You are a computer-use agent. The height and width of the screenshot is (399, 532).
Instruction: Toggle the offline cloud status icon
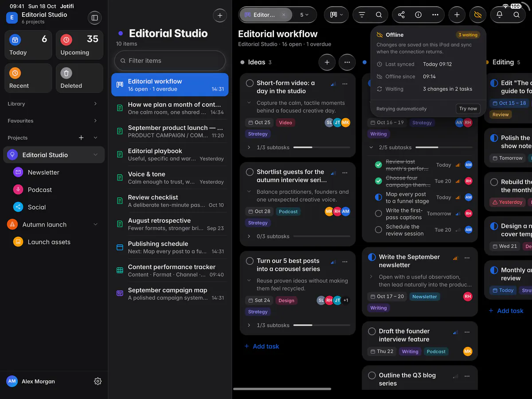477,15
